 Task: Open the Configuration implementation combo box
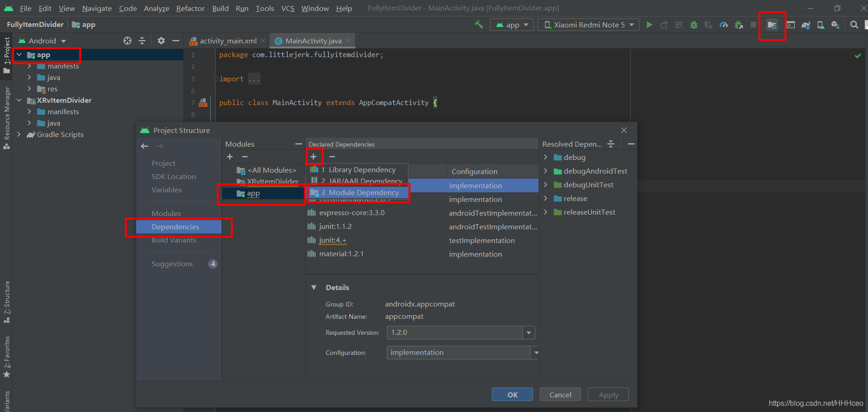click(x=462, y=353)
